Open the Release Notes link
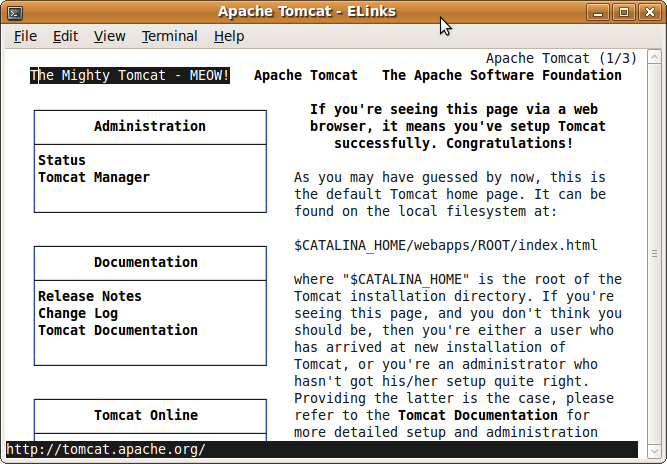The width and height of the screenshot is (667, 464). (x=90, y=296)
